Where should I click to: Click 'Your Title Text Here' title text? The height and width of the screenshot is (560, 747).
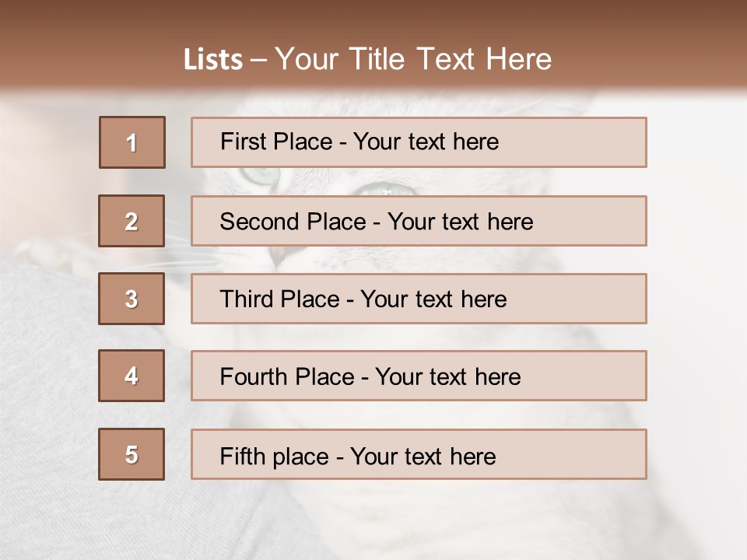[x=413, y=59]
